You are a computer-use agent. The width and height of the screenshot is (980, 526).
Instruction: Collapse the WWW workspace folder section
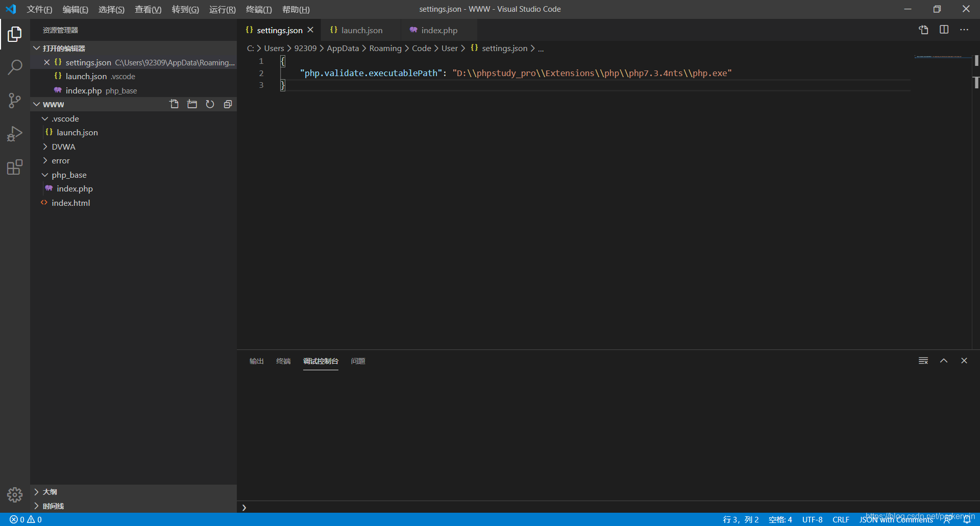[37, 104]
